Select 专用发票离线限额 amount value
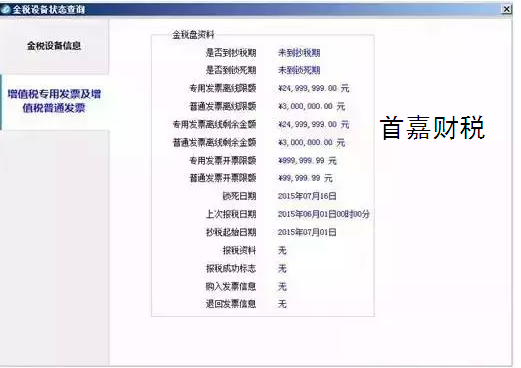Viewport: 521px width, 368px height. click(314, 88)
